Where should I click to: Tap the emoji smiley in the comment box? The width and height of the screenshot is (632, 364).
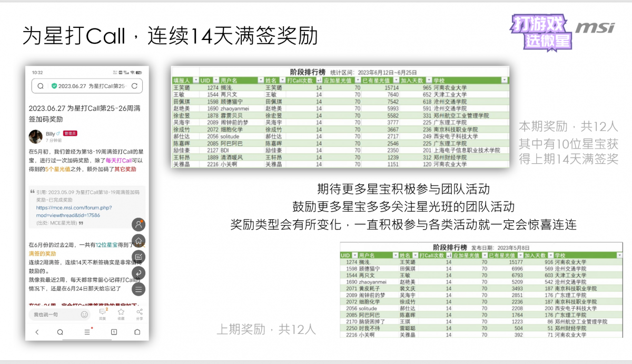[x=84, y=314]
